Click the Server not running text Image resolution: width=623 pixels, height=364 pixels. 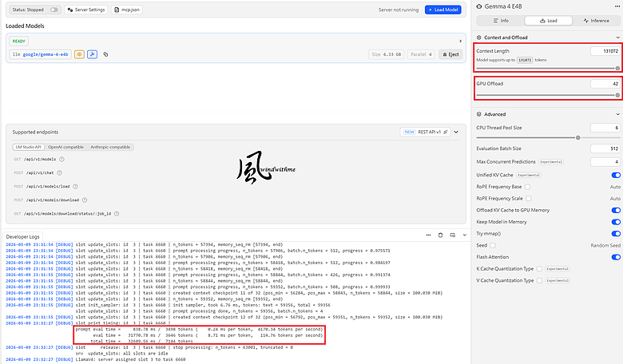click(x=398, y=10)
